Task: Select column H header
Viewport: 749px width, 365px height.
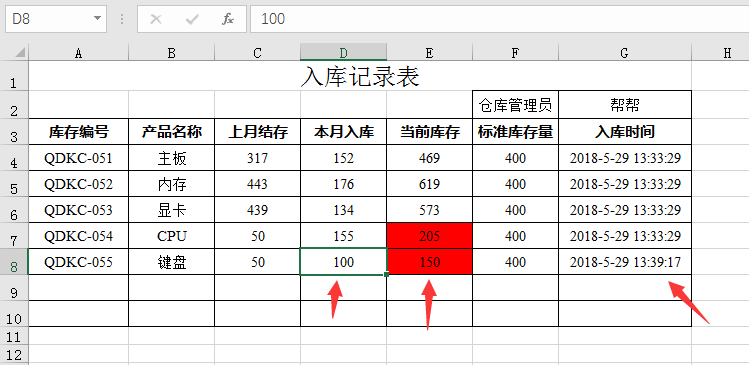Action: tap(720, 53)
